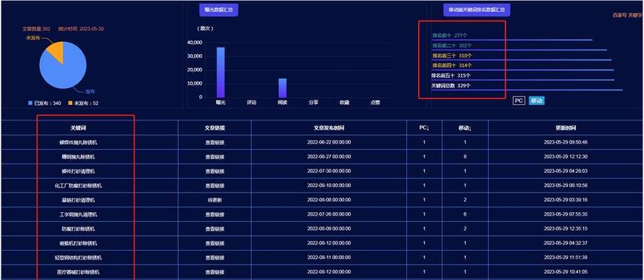Screen dimensions: 644x280
Task: Click the 更新时间 column header
Action: tap(566, 128)
